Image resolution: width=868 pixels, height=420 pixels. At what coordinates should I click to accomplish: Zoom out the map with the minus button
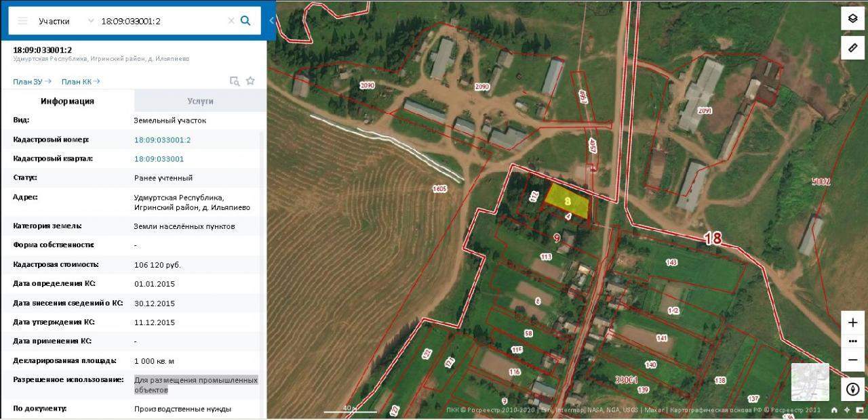[852, 360]
